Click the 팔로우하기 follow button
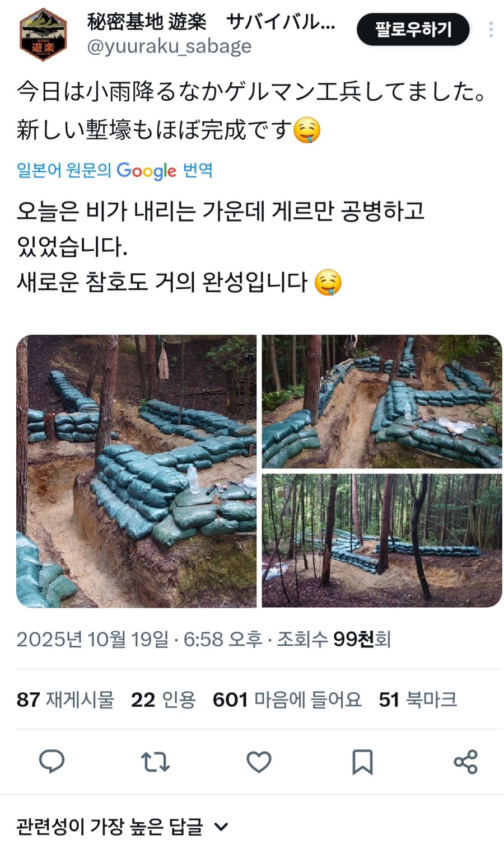The width and height of the screenshot is (504, 868). 413,29
